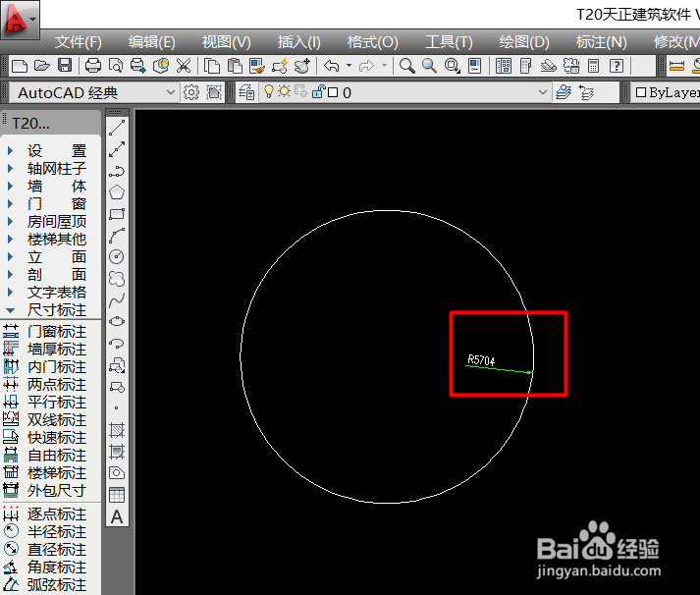This screenshot has width=700, height=595.
Task: Click the Help question mark icon
Action: (617, 66)
